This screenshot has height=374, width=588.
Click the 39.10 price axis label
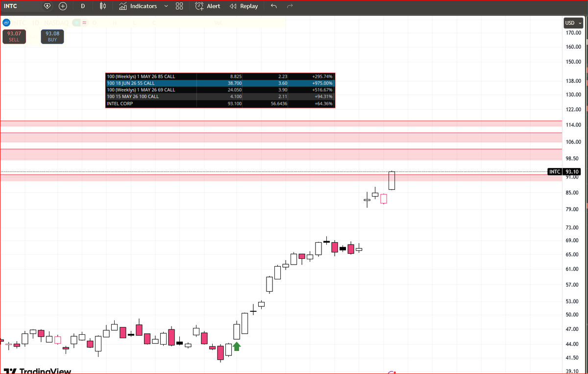573,372
